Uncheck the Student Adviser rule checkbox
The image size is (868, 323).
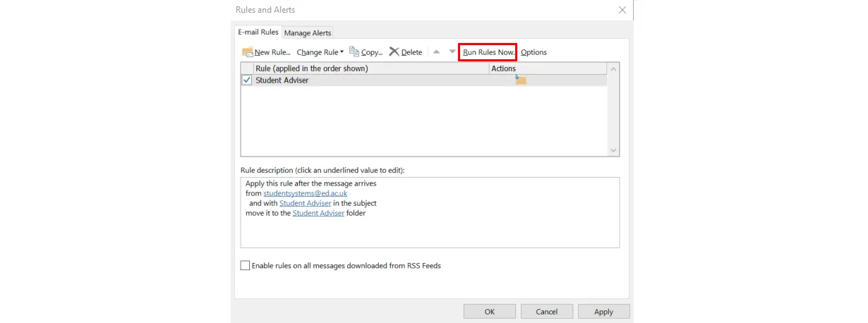pyautogui.click(x=247, y=80)
